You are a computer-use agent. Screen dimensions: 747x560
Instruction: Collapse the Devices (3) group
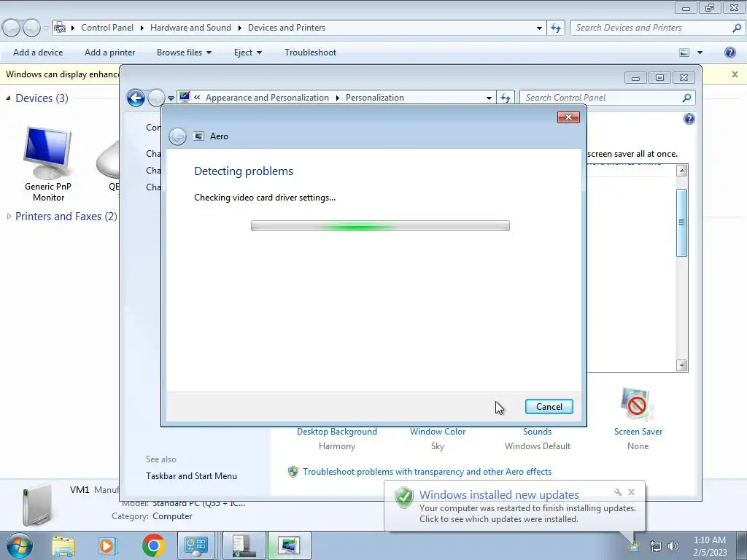(8, 98)
